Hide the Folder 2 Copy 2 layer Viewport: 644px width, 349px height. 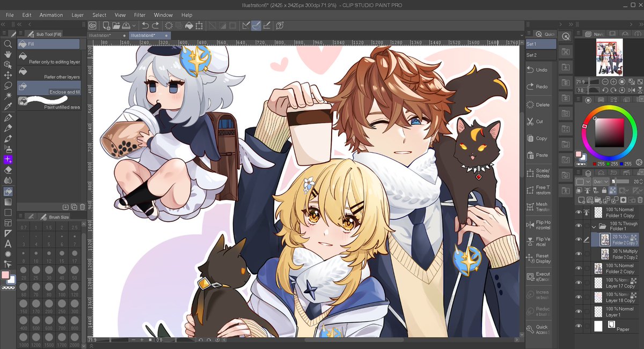pyautogui.click(x=579, y=254)
